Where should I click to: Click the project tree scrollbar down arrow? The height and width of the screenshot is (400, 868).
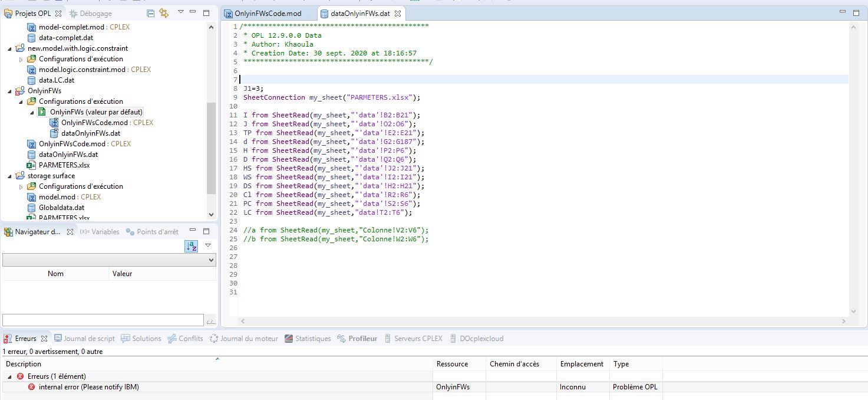(x=212, y=215)
